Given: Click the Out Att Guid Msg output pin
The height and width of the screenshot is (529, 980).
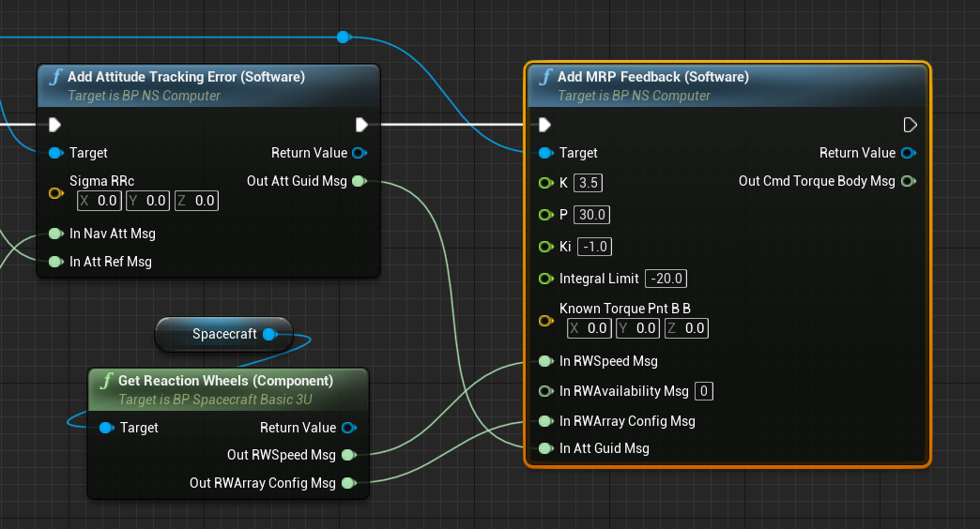Looking at the screenshot, I should pyautogui.click(x=359, y=181).
